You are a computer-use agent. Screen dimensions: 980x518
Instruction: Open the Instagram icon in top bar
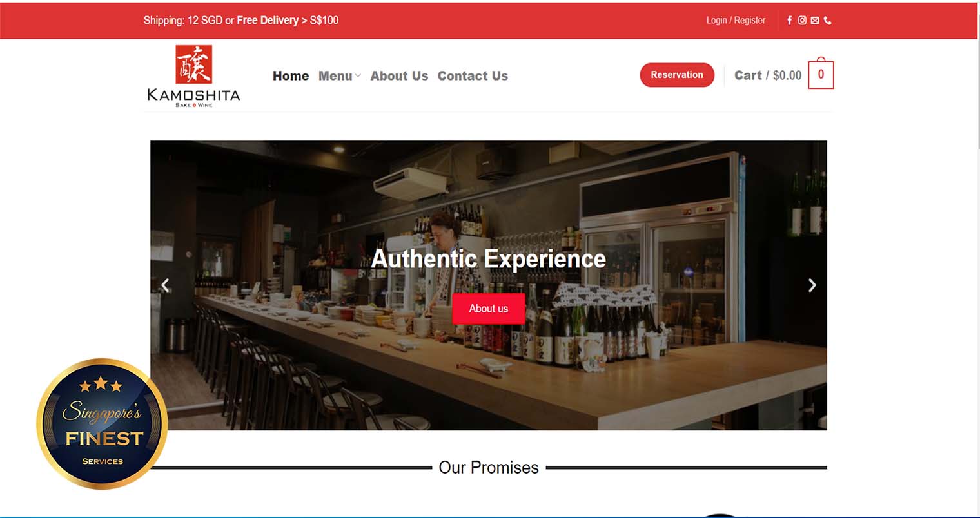[x=802, y=21]
